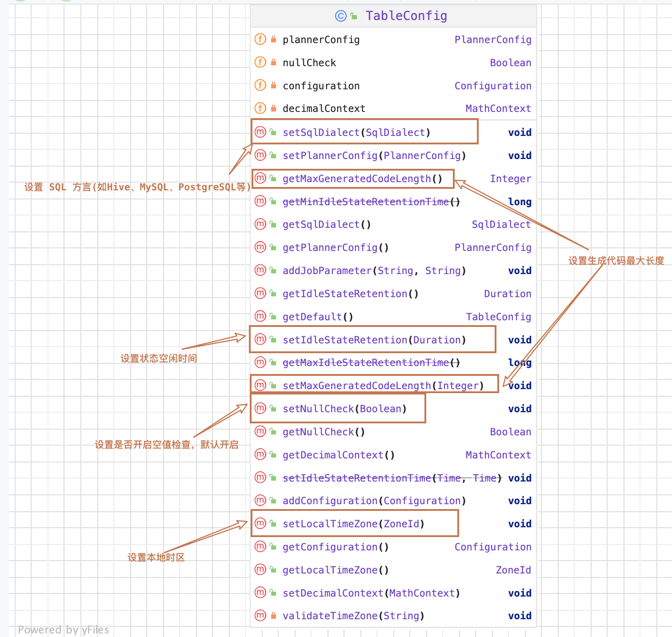Select the decimalContext field name
Screen dimensions: 672x637
pos(324,108)
